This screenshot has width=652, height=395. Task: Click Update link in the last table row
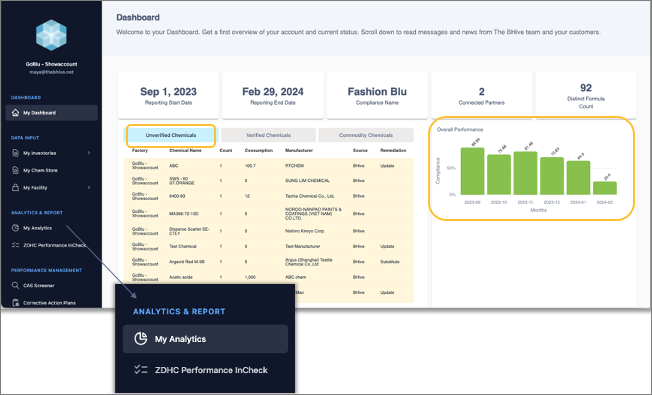387,292
